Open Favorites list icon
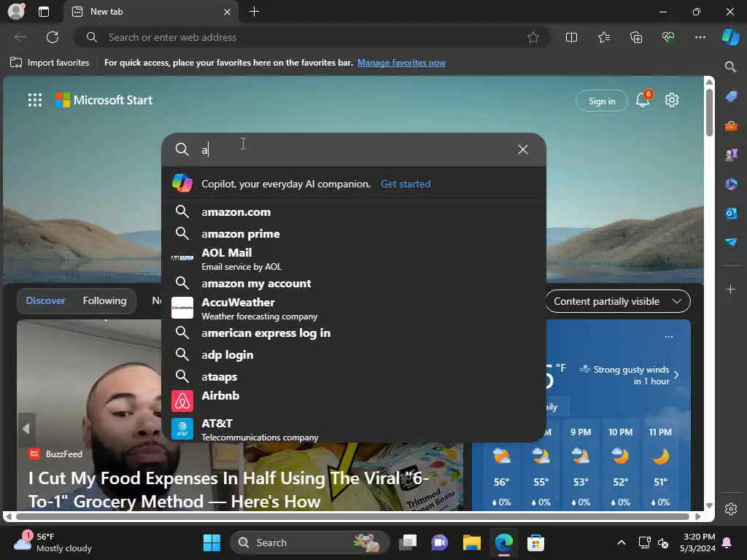Viewport: 747px width, 560px height. tap(603, 37)
